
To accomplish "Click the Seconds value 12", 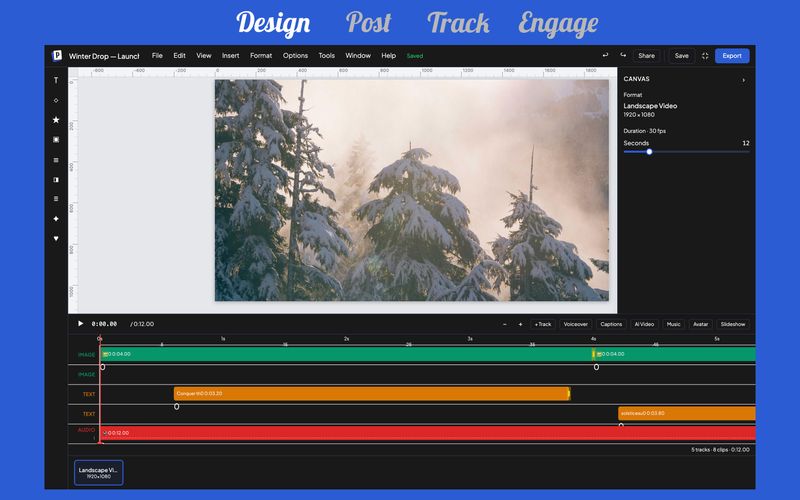I will click(746, 143).
